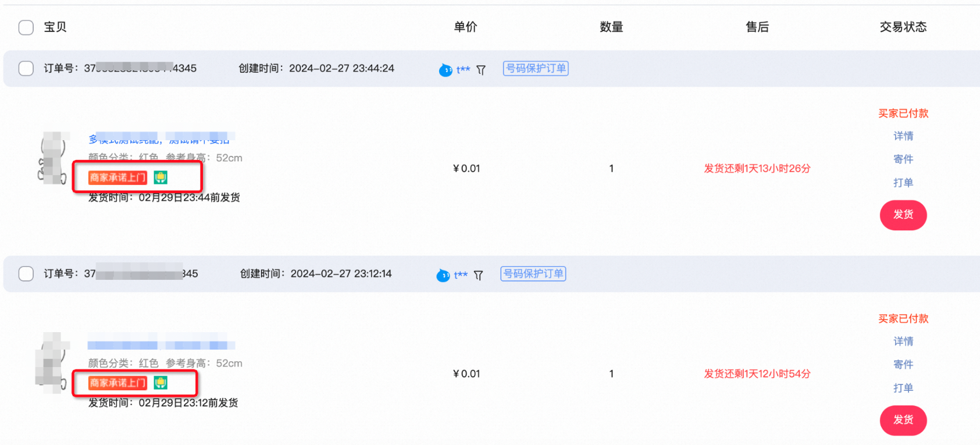Click the Wangwang chat icon in second order
This screenshot has height=445, width=980.
pos(443,275)
